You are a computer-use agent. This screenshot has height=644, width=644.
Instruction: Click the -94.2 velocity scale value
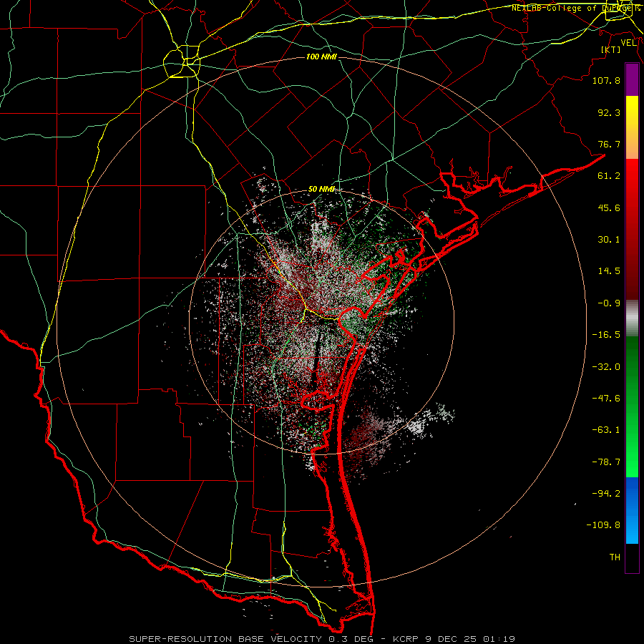[x=606, y=494]
